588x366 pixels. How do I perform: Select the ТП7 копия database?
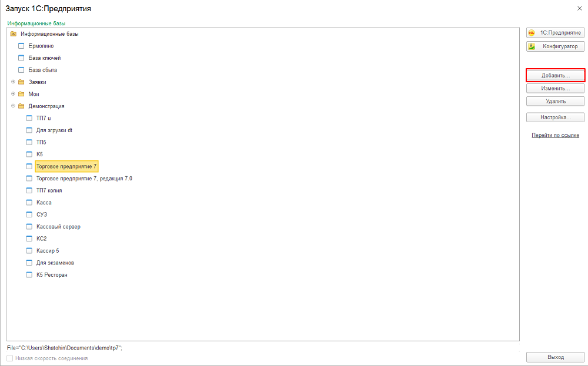[x=49, y=190]
